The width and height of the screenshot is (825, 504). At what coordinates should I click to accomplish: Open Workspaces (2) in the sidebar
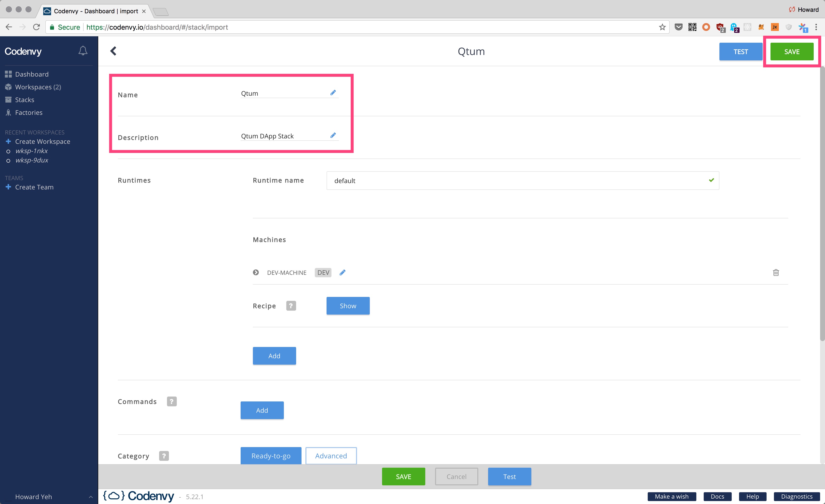[x=38, y=87]
